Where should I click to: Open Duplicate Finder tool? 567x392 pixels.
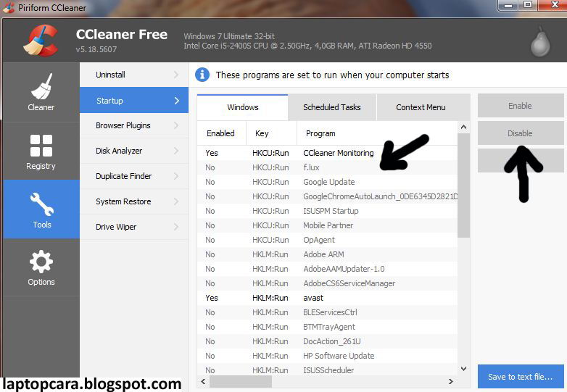click(134, 176)
